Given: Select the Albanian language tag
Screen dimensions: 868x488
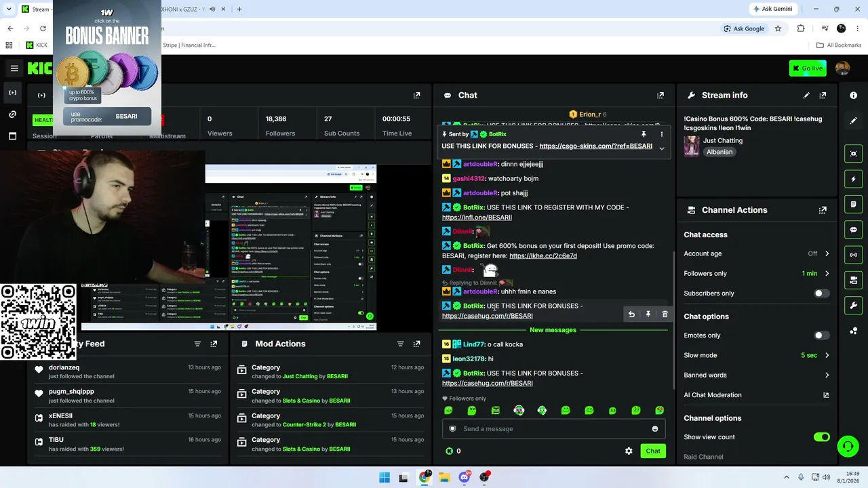Looking at the screenshot, I should [719, 152].
